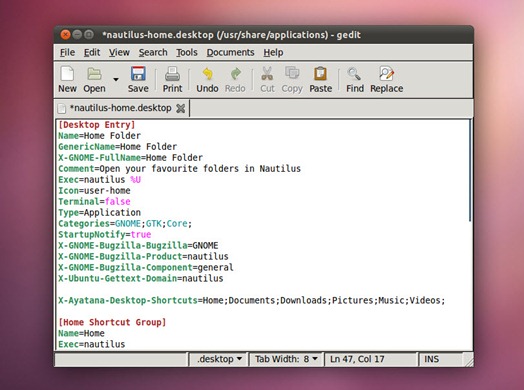This screenshot has height=390, width=524.
Task: Open the File menu
Action: (67, 52)
